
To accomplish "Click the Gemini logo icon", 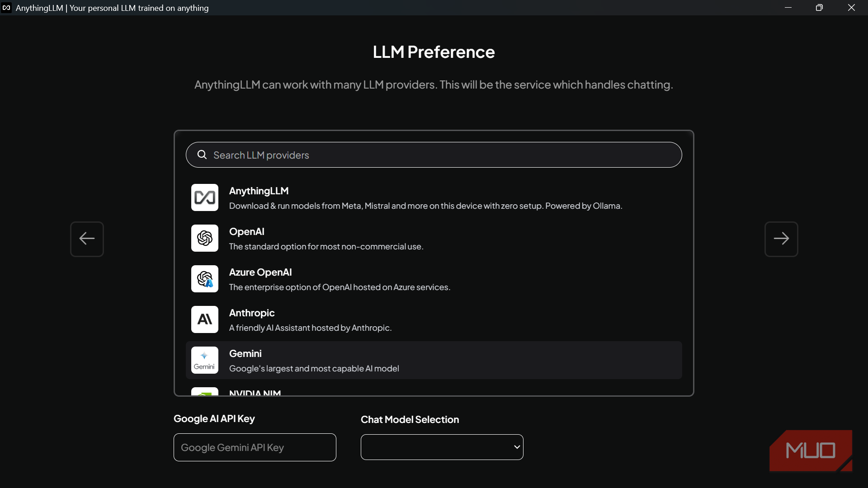I will coord(205,360).
